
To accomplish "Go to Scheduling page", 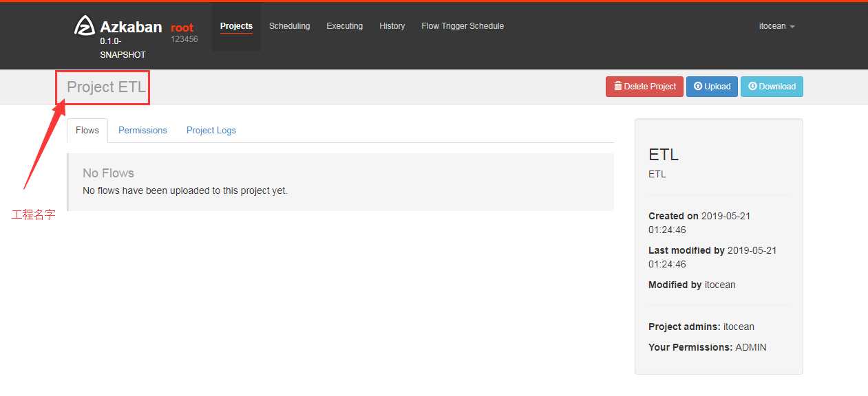I will point(289,26).
